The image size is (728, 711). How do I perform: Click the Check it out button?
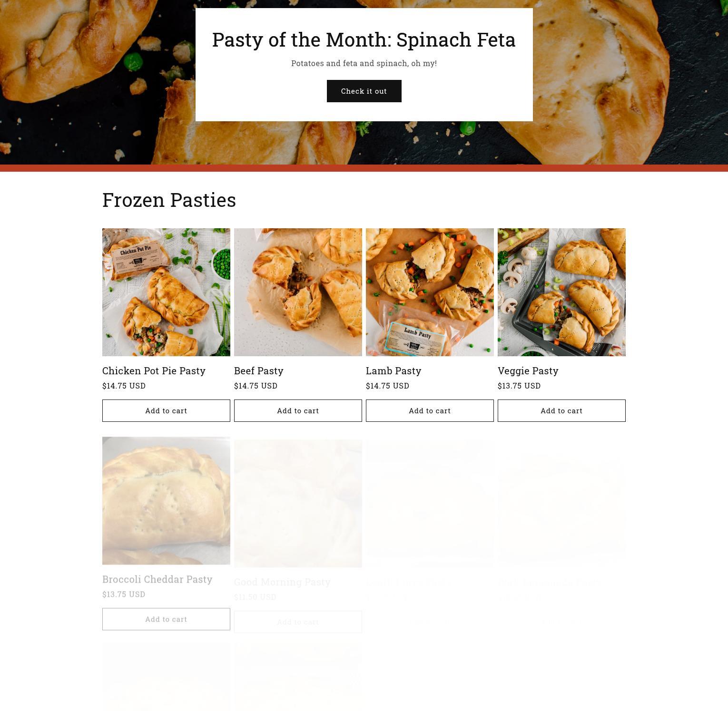point(364,91)
